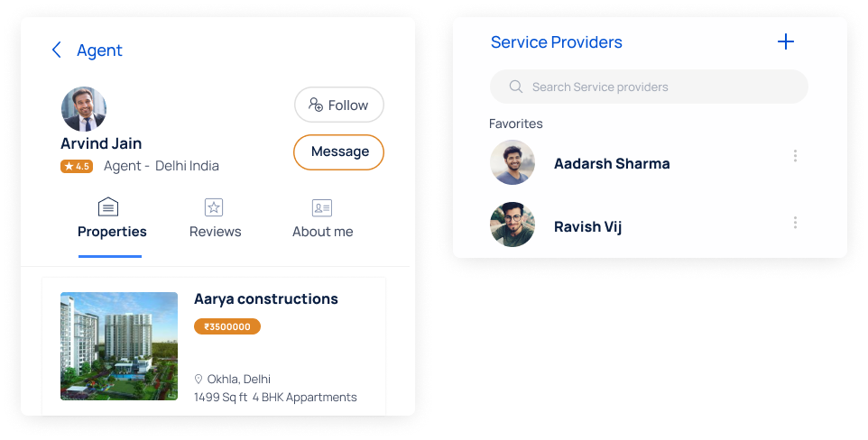Screen dimensions: 868x440
Task: Click the location pin next to Okhla, Delhi
Action: [x=199, y=380]
